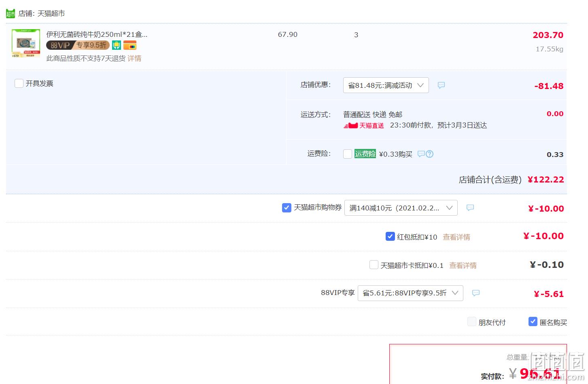The image size is (588, 384).
Task: Click the -81.48 store discount amount
Action: pos(549,86)
